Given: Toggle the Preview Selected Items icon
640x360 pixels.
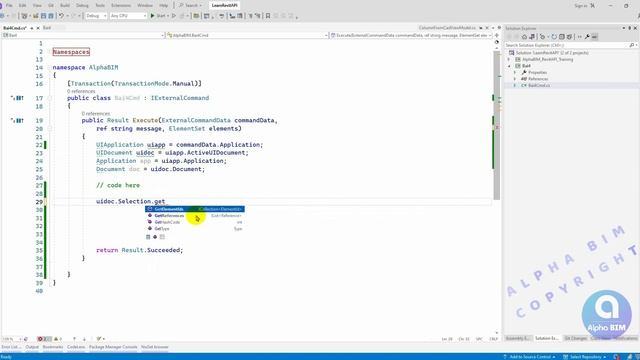Looking at the screenshot, I should point(595,37).
